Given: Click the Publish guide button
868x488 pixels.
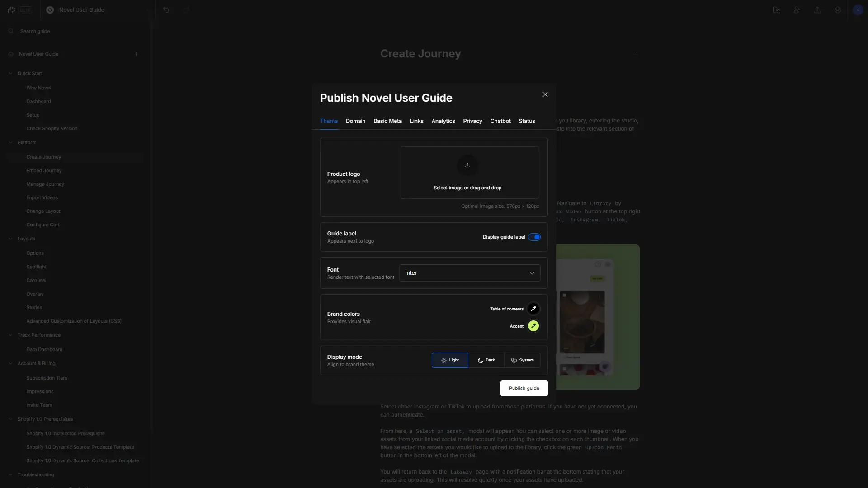Looking at the screenshot, I should [524, 388].
